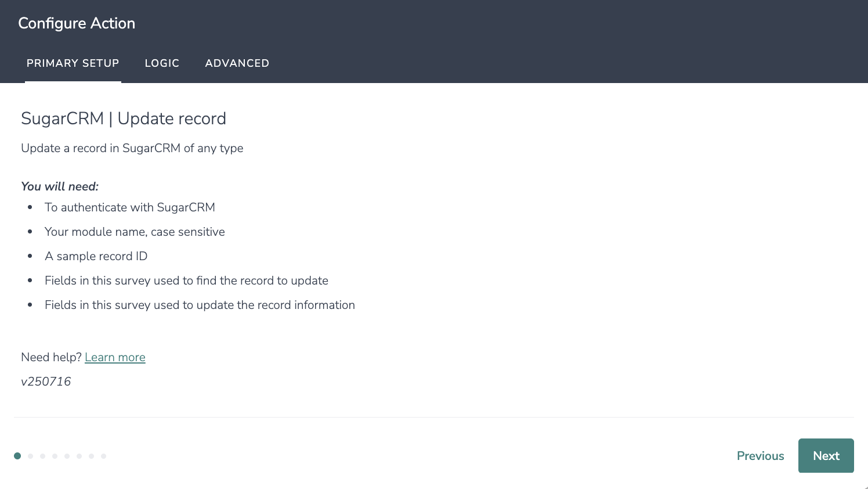Open the Advanced tab
868x489 pixels.
pos(237,63)
